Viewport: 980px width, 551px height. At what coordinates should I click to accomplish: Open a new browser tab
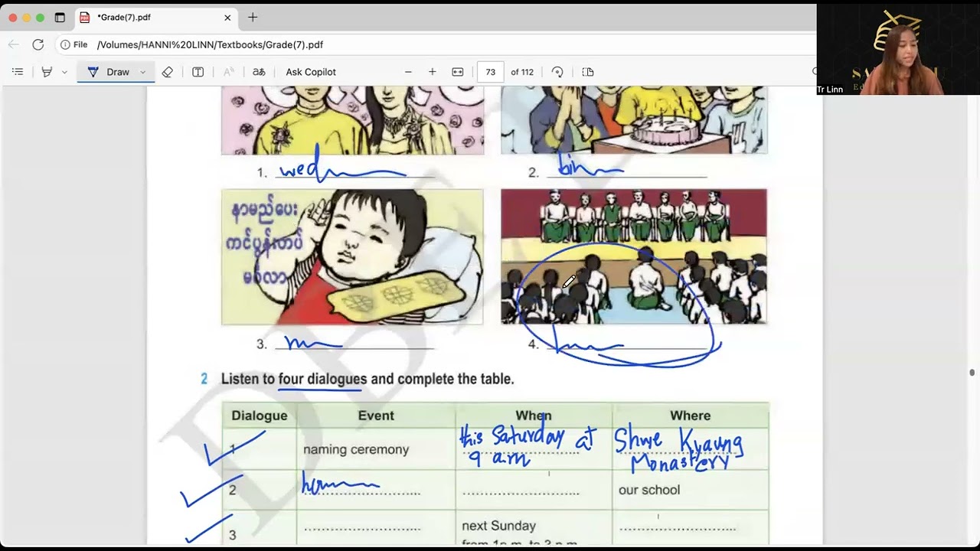(x=253, y=18)
